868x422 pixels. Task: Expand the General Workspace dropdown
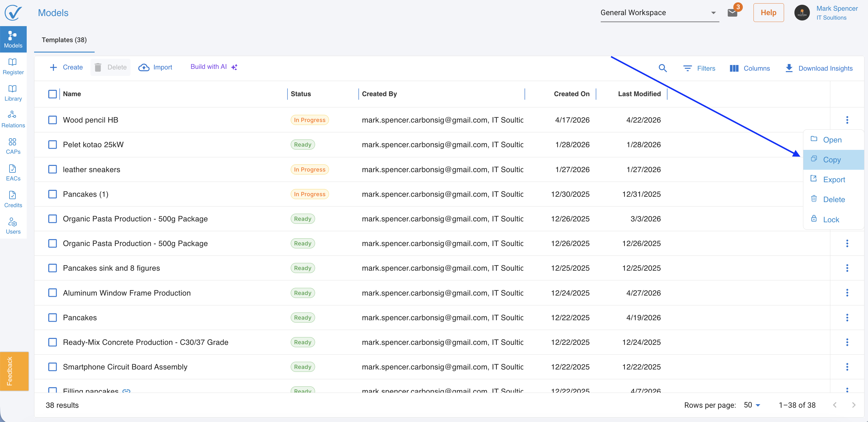coord(659,13)
